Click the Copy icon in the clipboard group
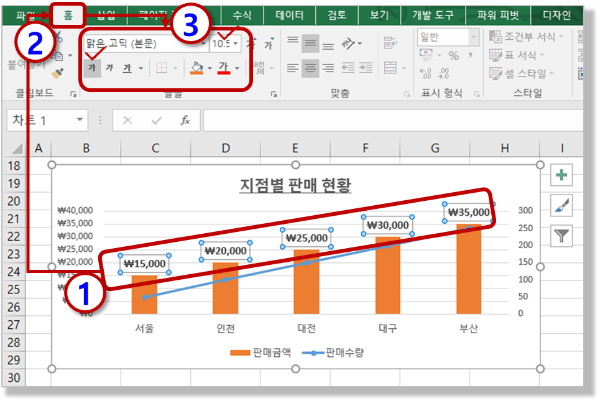This screenshot has height=401, width=600. coord(59,56)
